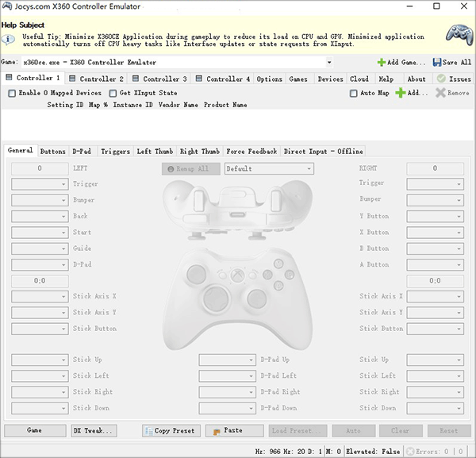Expand the Default preset dropdown
Image resolution: width=476 pixels, height=458 pixels.
[x=309, y=169]
